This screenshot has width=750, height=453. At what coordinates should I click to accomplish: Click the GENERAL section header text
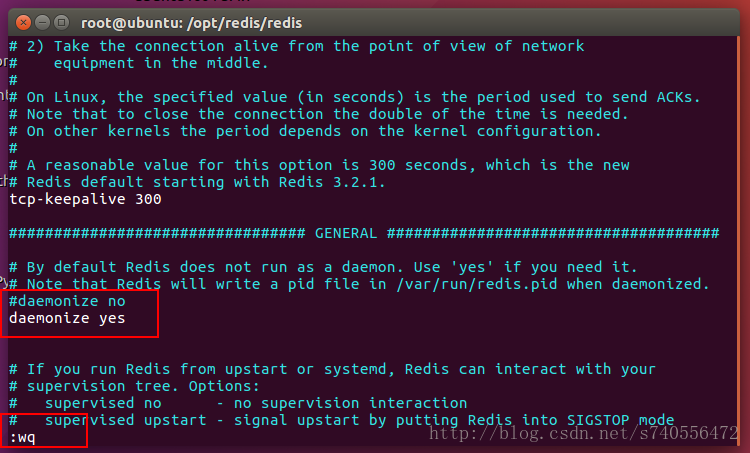[x=346, y=233]
